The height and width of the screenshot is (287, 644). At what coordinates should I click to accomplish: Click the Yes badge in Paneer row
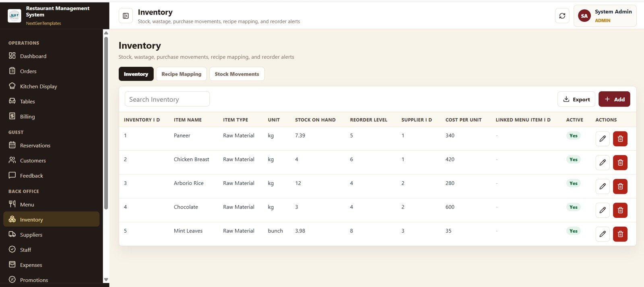click(x=573, y=135)
